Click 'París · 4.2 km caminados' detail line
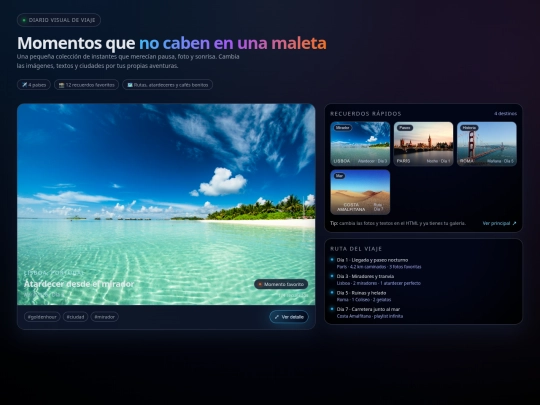 point(379,267)
